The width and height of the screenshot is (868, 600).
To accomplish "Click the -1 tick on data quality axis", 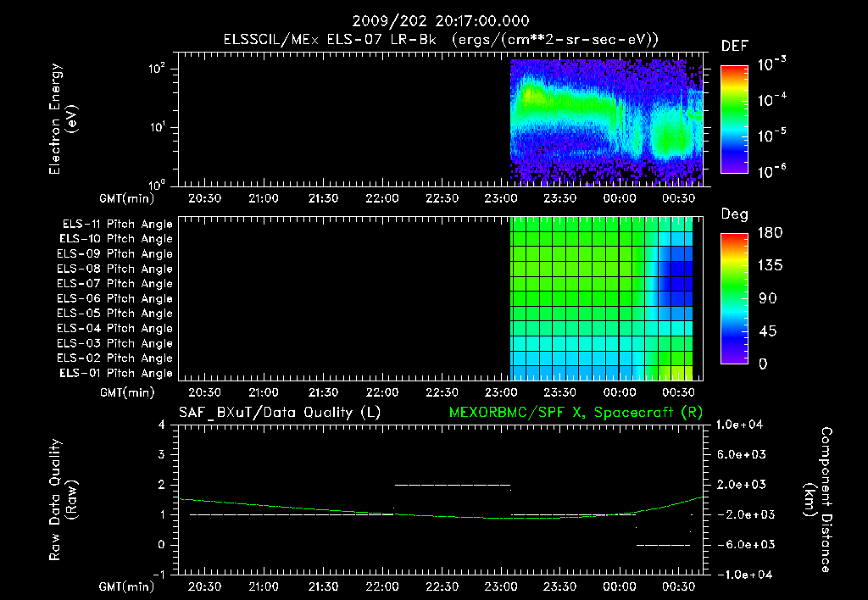I will [159, 575].
